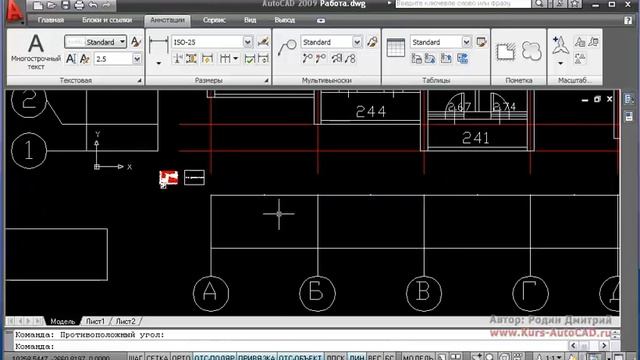Open the dimension style manager icon
640x360 pixels.
263,42
